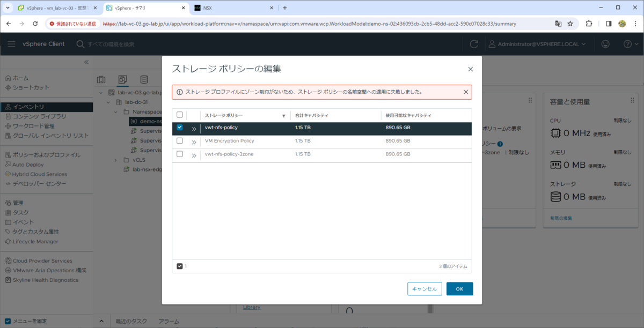Open VMware Aria Operations 構成 in sidebar
Screen dimensions: 644x328
pyautogui.click(x=45, y=271)
